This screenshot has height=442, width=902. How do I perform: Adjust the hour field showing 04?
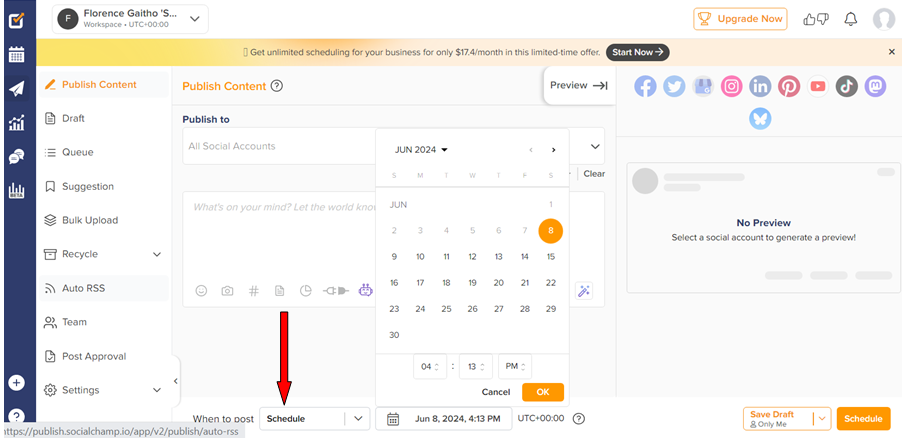point(430,366)
